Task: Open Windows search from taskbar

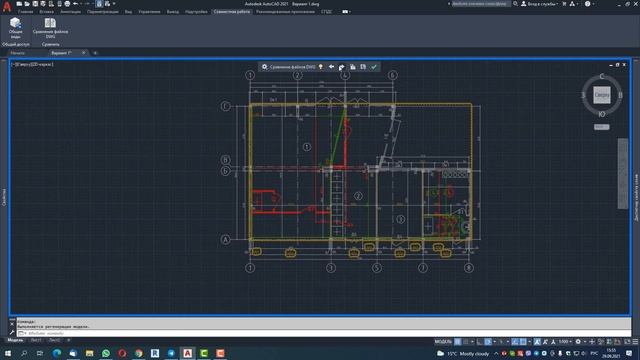Action: tap(24, 353)
